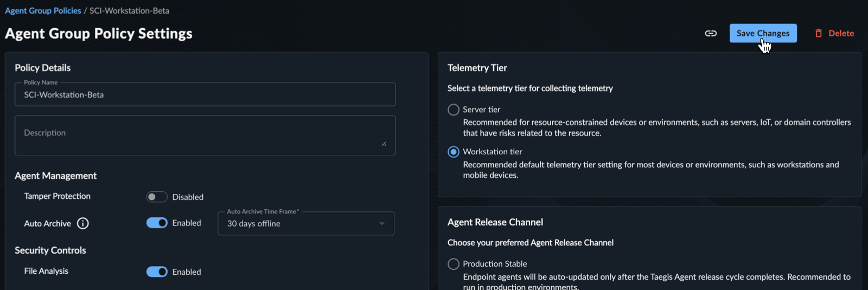Screen dimensions: 868x290
Task: Click the Policy Name input field
Action: coord(205,94)
